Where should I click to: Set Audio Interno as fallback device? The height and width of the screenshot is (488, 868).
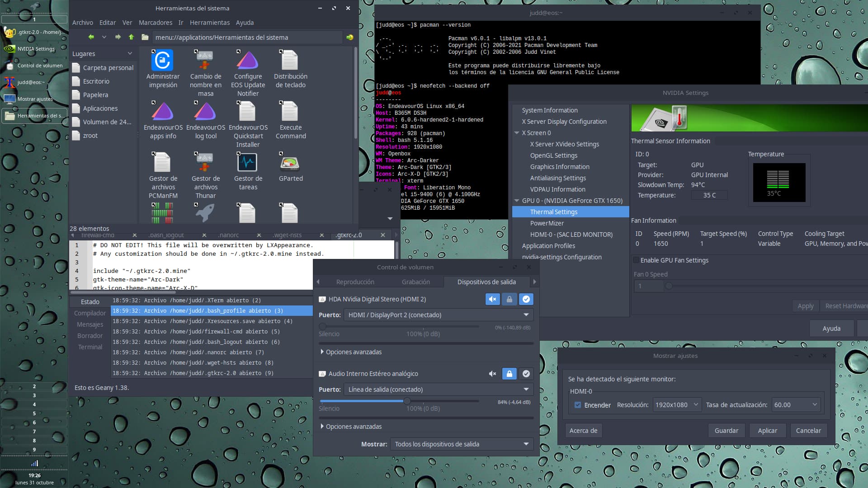tap(526, 374)
